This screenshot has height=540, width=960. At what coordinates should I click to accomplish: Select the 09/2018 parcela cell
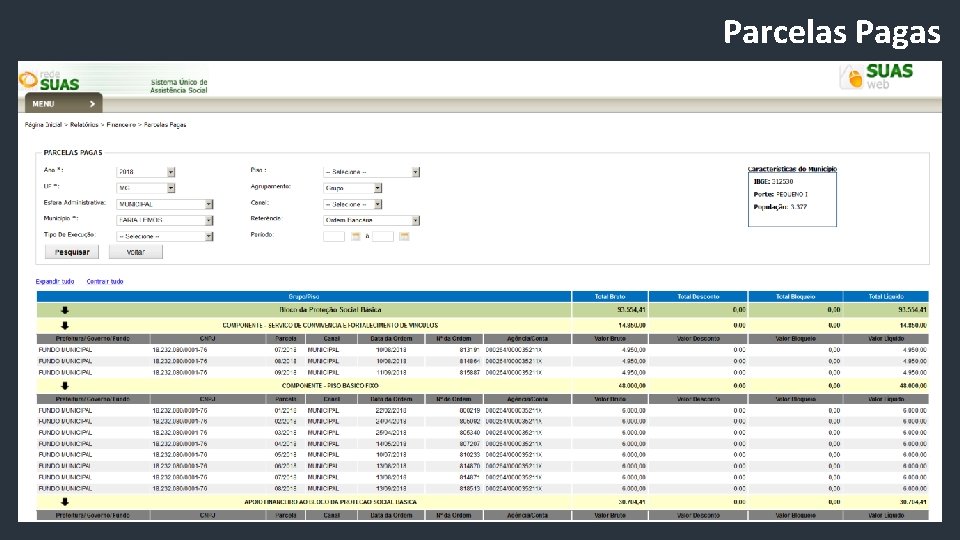click(285, 373)
